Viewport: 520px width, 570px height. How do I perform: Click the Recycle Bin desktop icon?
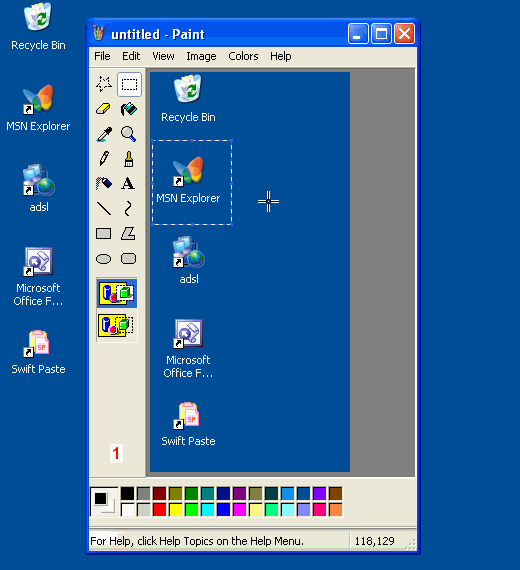(x=38, y=27)
